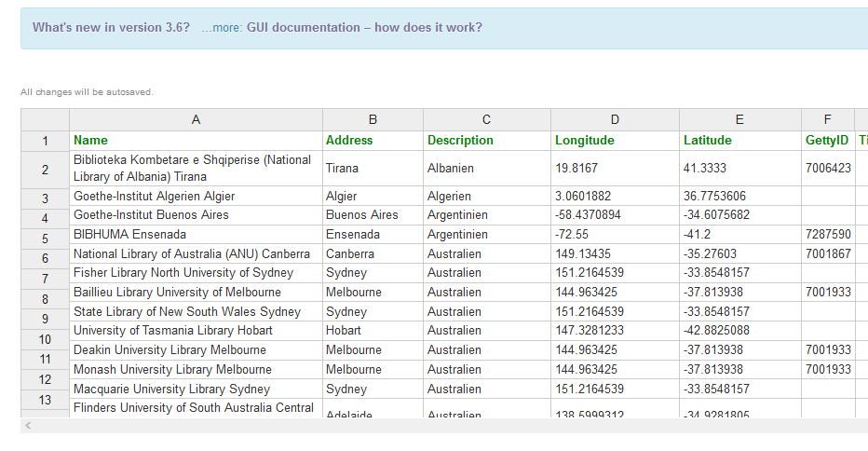Select GettyID cell '7001867'
The width and height of the screenshot is (868, 451).
click(x=828, y=253)
